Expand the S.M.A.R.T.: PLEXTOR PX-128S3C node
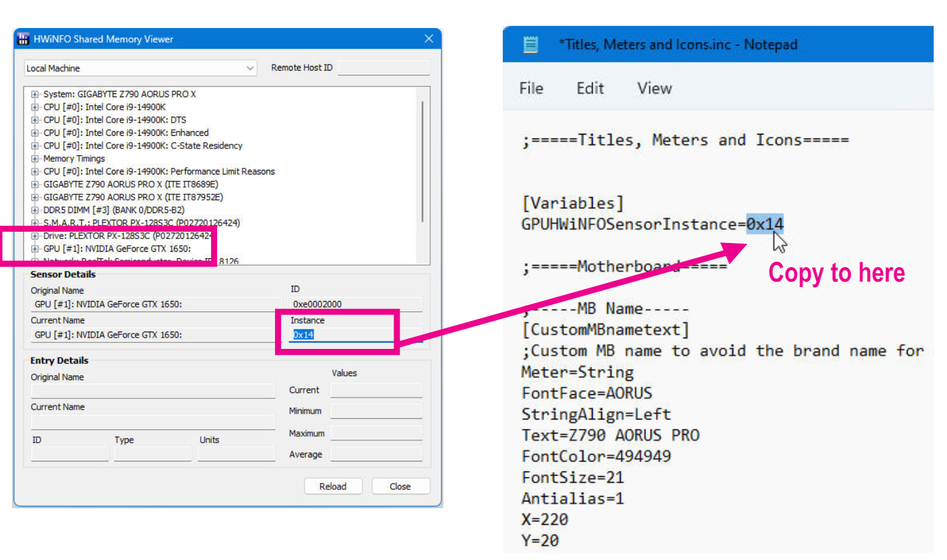Screen dimensions: 947x560 pos(35,223)
